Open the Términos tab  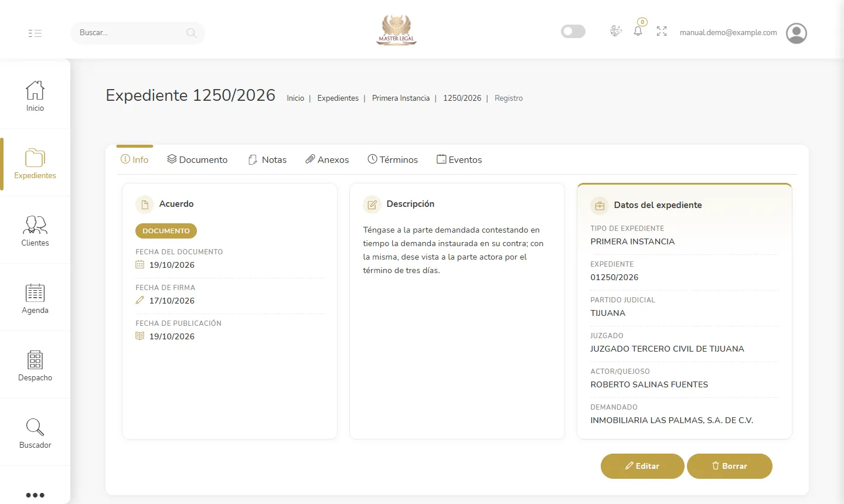click(393, 159)
